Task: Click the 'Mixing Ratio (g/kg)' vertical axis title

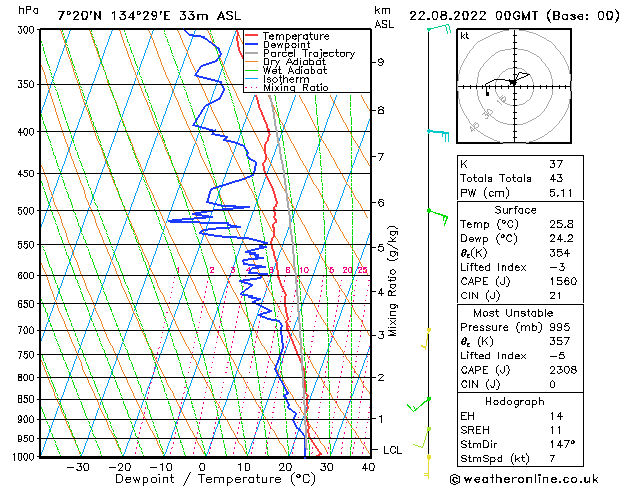Action: [x=392, y=281]
